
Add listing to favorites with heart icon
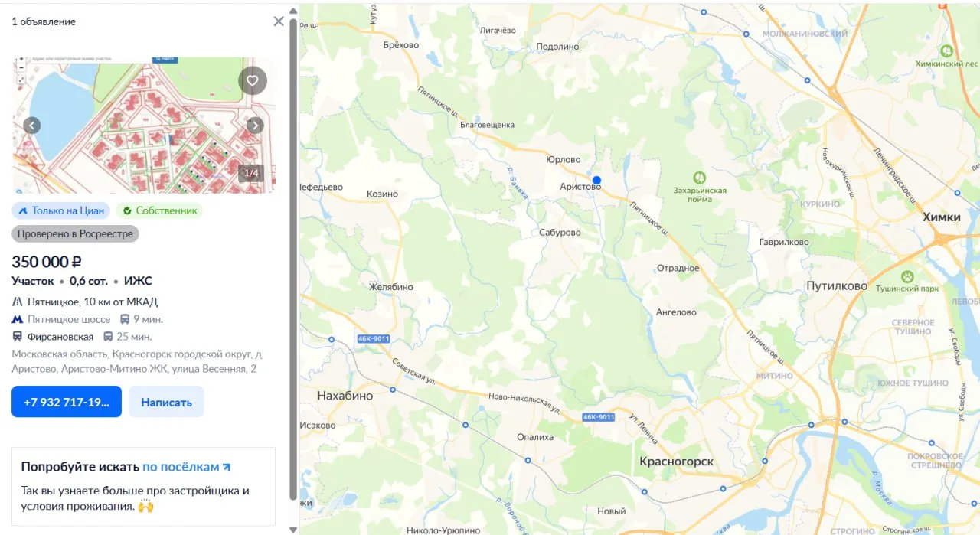tap(253, 80)
